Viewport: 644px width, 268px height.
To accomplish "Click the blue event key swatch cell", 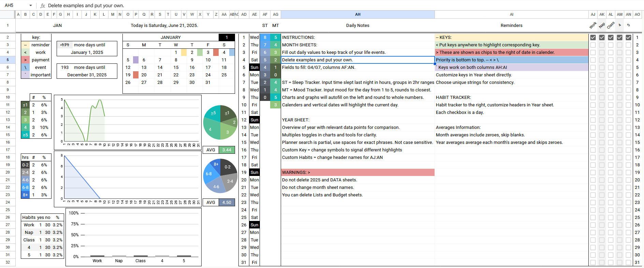I will point(25,68).
